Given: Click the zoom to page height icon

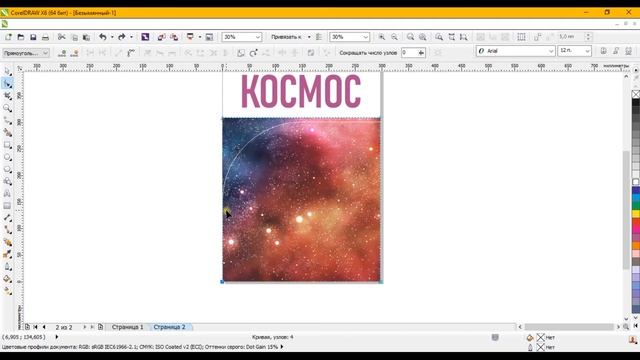Looking at the screenshot, I should [464, 37].
